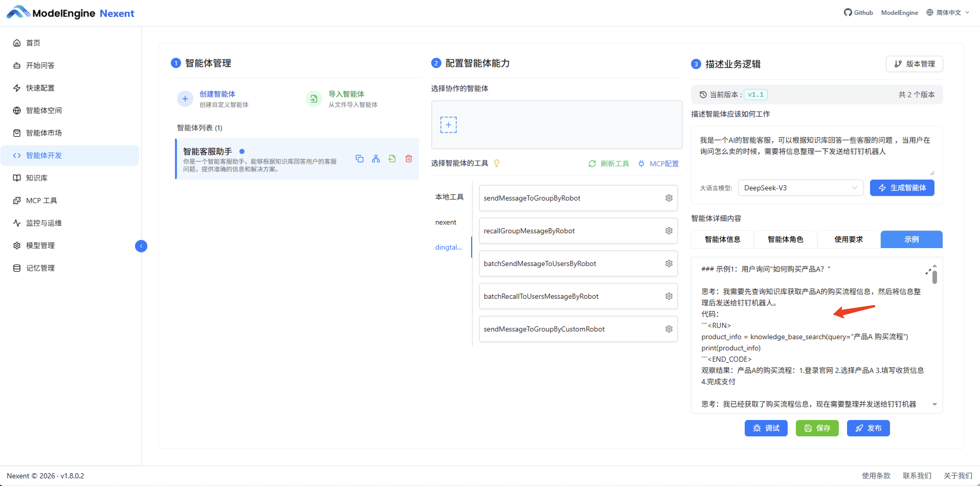
Task: Expand the example panel fullscreen icon
Action: click(x=928, y=272)
